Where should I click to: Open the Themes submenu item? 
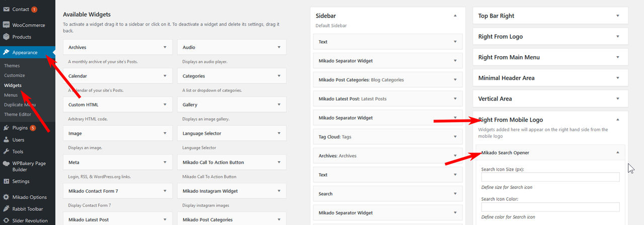(x=12, y=66)
